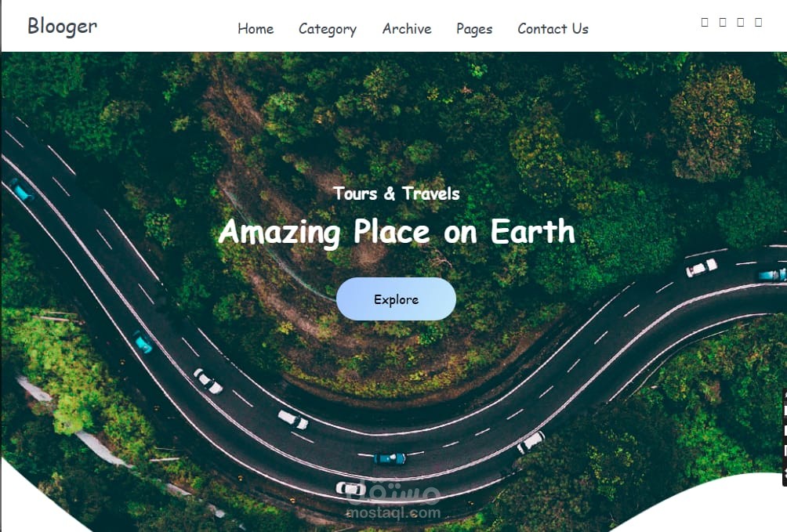Click the teal car on the bottom road
The width and height of the screenshot is (787, 532).
(390, 458)
